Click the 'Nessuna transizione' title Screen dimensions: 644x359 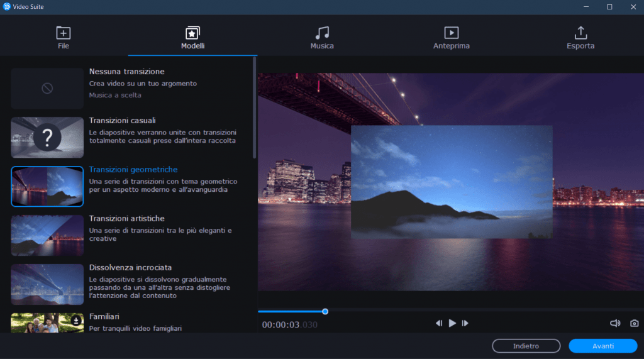pos(126,72)
